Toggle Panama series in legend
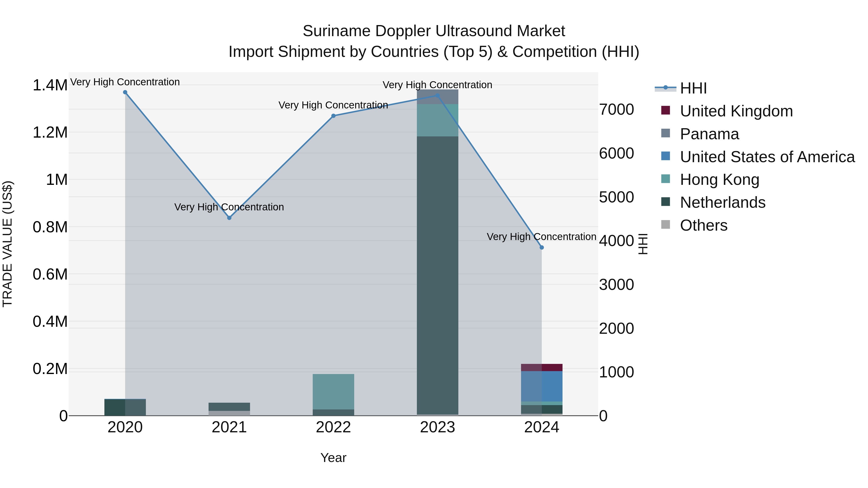The image size is (868, 488). 700,134
